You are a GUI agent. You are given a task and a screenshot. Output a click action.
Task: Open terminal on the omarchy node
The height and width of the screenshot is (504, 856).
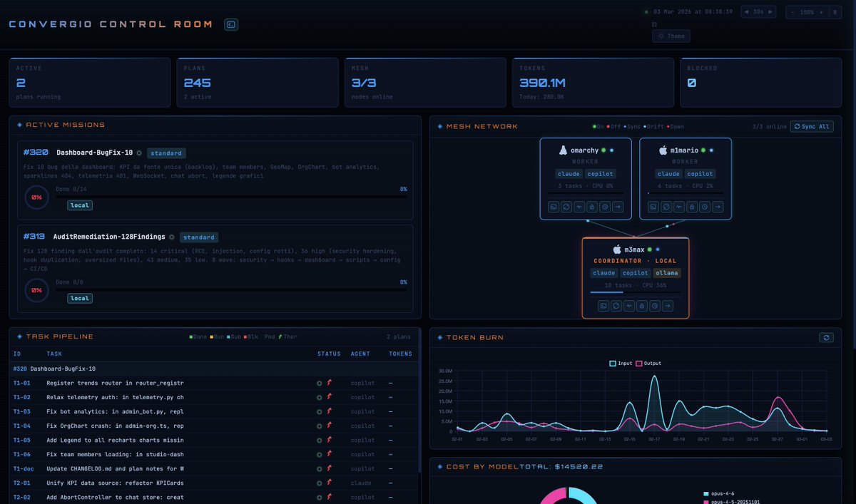(x=554, y=207)
